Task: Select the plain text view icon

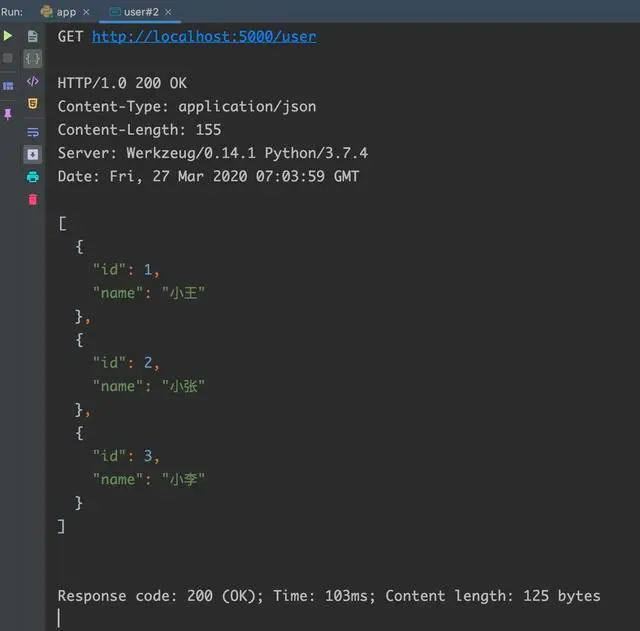Action: click(x=33, y=36)
